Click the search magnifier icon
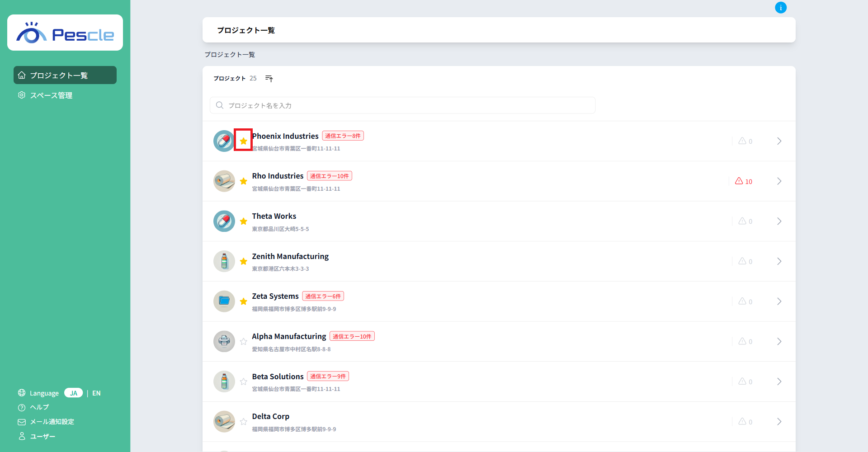The height and width of the screenshot is (452, 868). coord(220,105)
